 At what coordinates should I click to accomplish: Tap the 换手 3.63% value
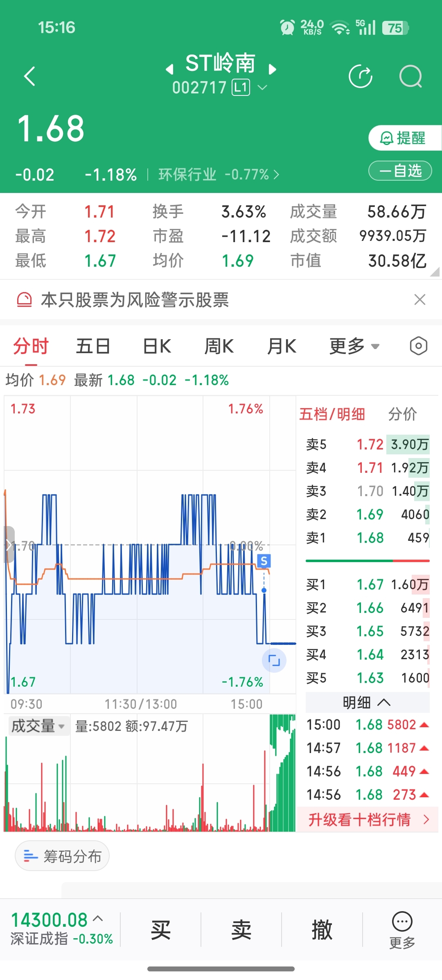244,212
